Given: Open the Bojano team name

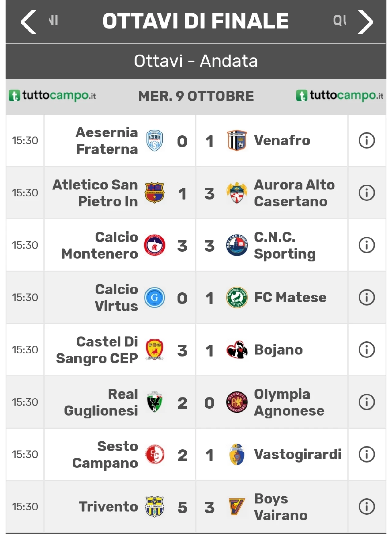Looking at the screenshot, I should tap(278, 350).
